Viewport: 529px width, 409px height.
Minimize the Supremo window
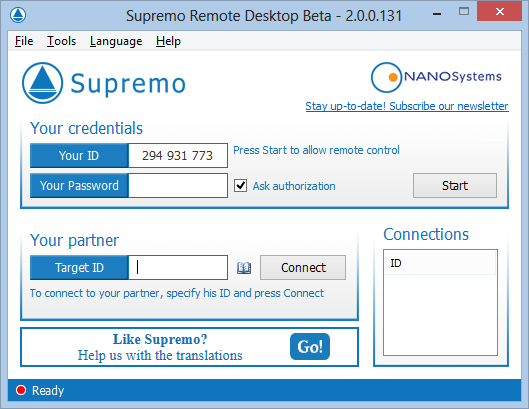tap(437, 14)
